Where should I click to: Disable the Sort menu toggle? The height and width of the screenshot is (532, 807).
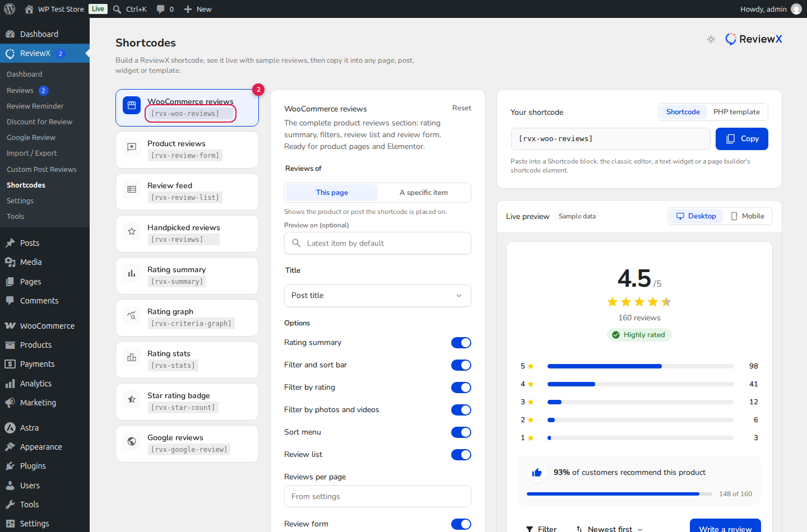[x=461, y=432]
